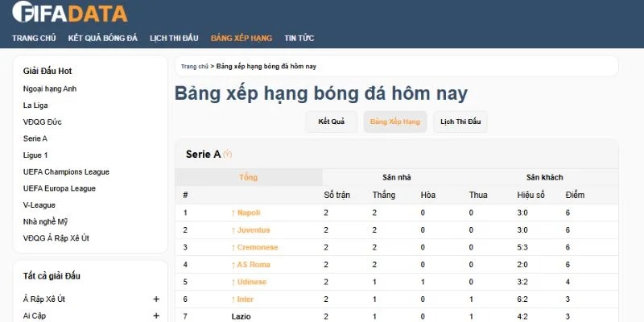The height and width of the screenshot is (322, 644).
Task: Open UEFA Europa League link
Action: [60, 188]
